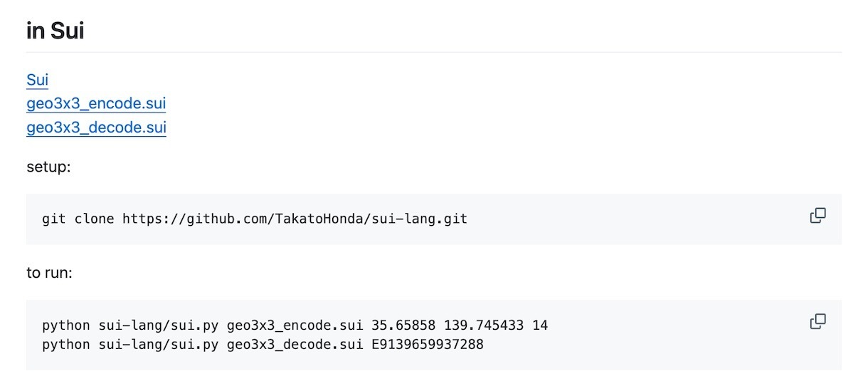Open the geo3x3_encode.sui file link
The height and width of the screenshot is (391, 868).
pyautogui.click(x=96, y=104)
